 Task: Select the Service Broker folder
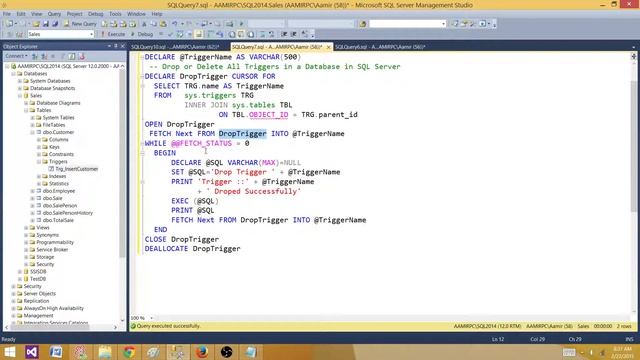pos(52,250)
